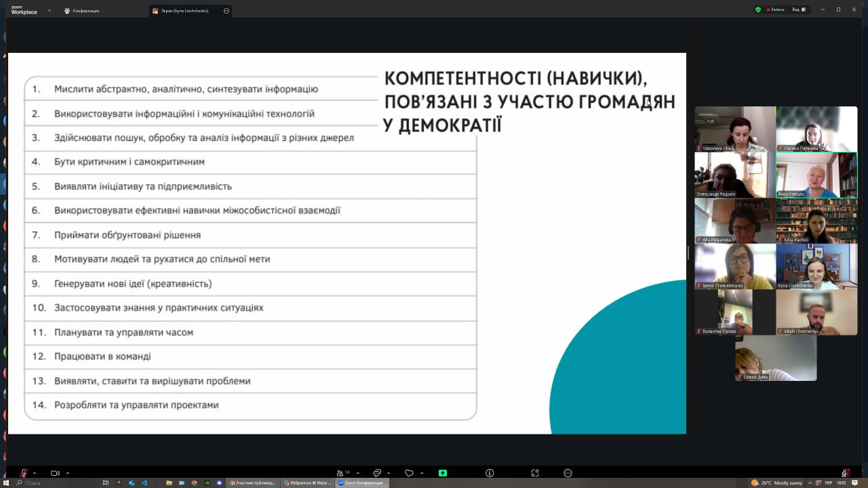Expand the chat options arrow
Viewport: 868px width, 488px height.
coord(390,473)
